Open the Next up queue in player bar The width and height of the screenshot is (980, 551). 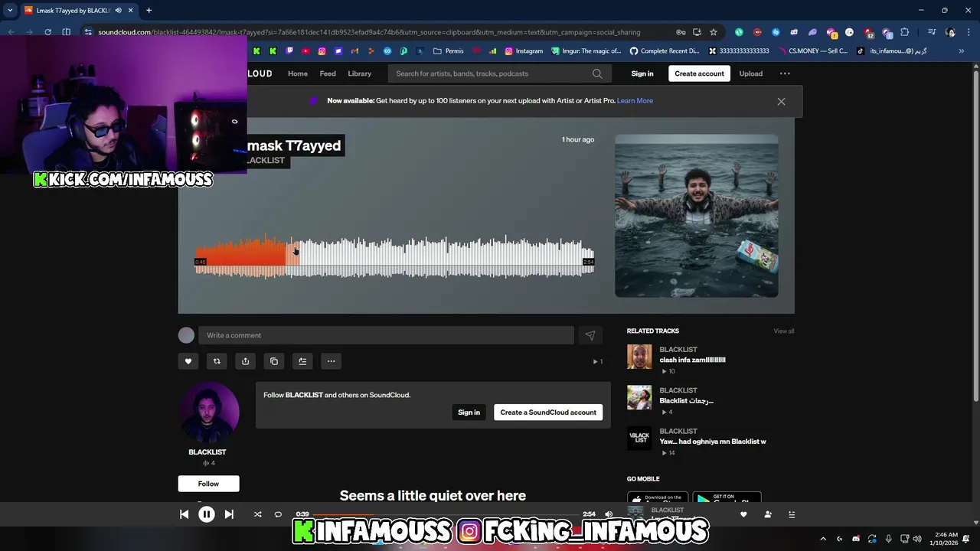792,514
